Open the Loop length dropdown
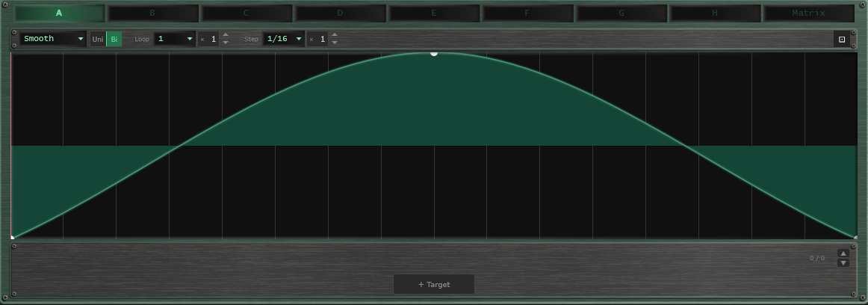The image size is (868, 305). point(174,39)
